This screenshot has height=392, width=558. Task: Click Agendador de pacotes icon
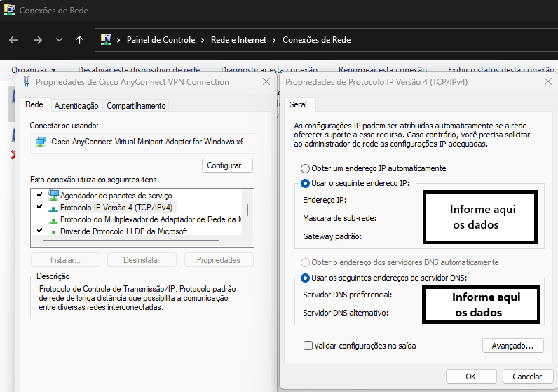53,195
